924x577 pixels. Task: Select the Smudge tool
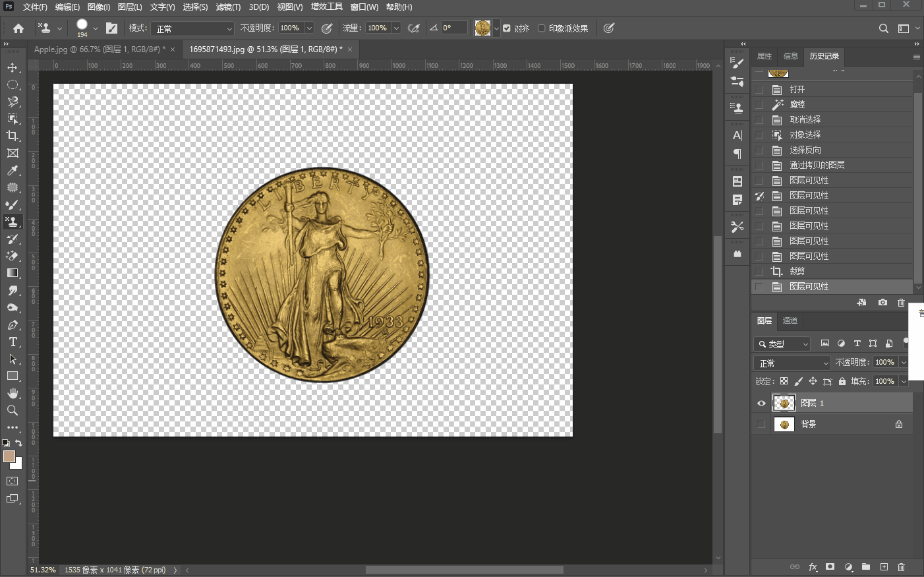13,290
